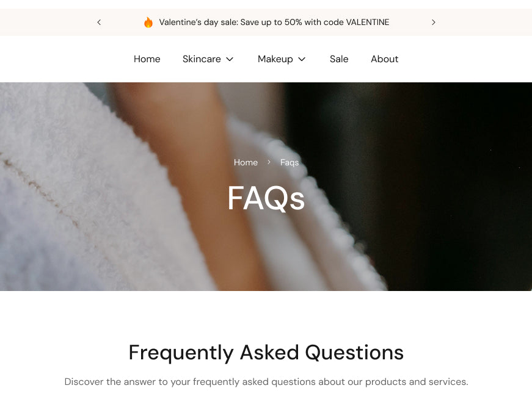Click the Valentine's day sale announcement text
Screen dimensions: 532x399
point(274,23)
